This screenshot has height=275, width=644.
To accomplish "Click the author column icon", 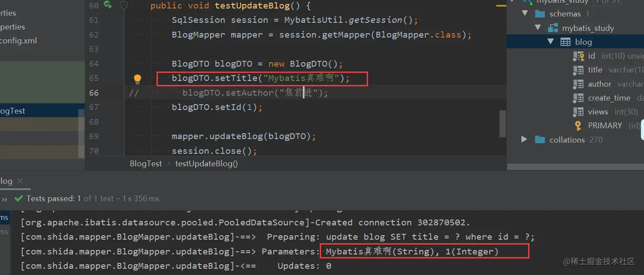I will [578, 84].
